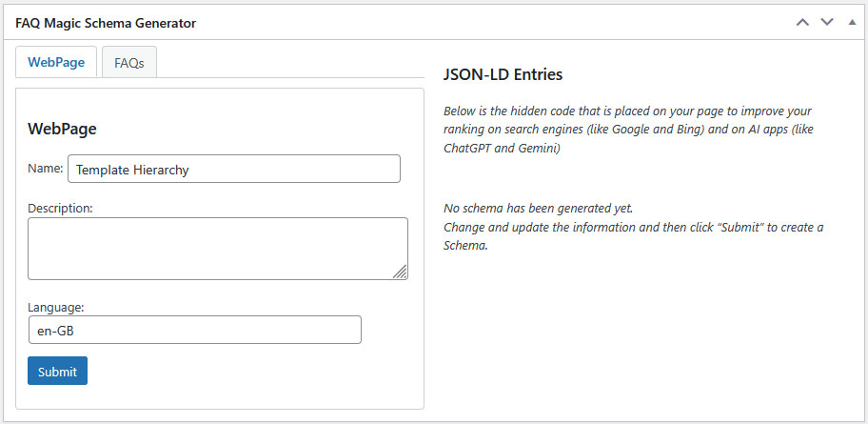The width and height of the screenshot is (868, 424).
Task: Click empty space beneath the Submit button
Action: click(219, 396)
